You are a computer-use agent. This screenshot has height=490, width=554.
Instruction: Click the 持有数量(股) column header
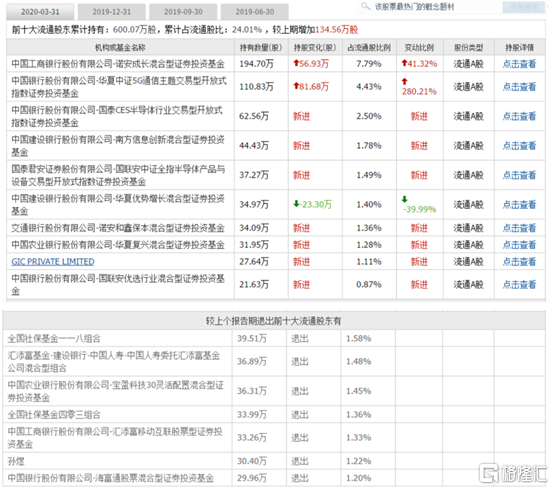pos(261,48)
